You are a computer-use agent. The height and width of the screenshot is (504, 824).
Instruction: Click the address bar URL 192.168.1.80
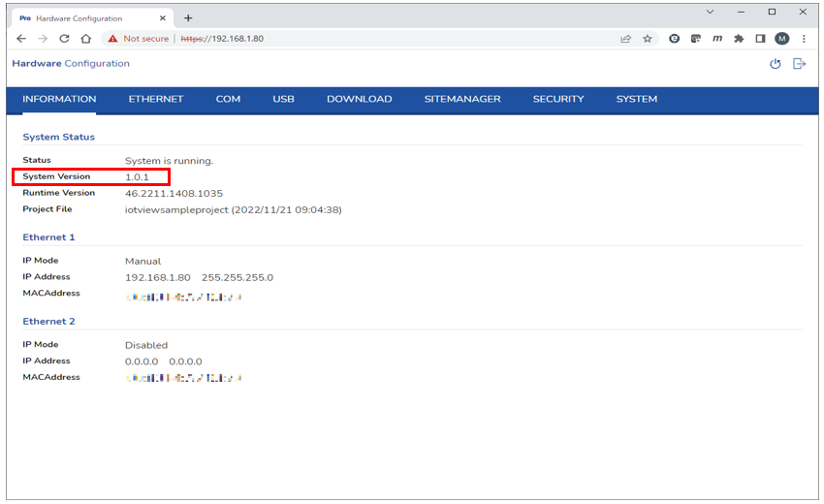pyautogui.click(x=222, y=39)
